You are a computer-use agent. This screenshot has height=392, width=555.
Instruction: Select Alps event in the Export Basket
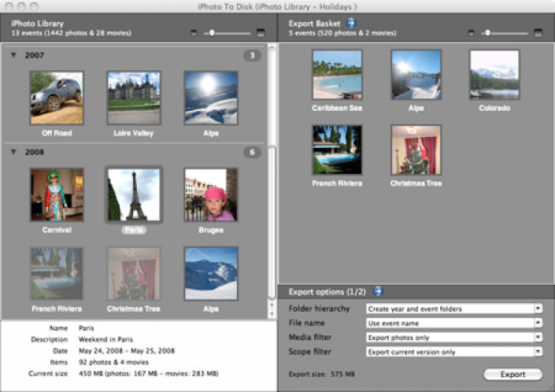click(x=416, y=75)
